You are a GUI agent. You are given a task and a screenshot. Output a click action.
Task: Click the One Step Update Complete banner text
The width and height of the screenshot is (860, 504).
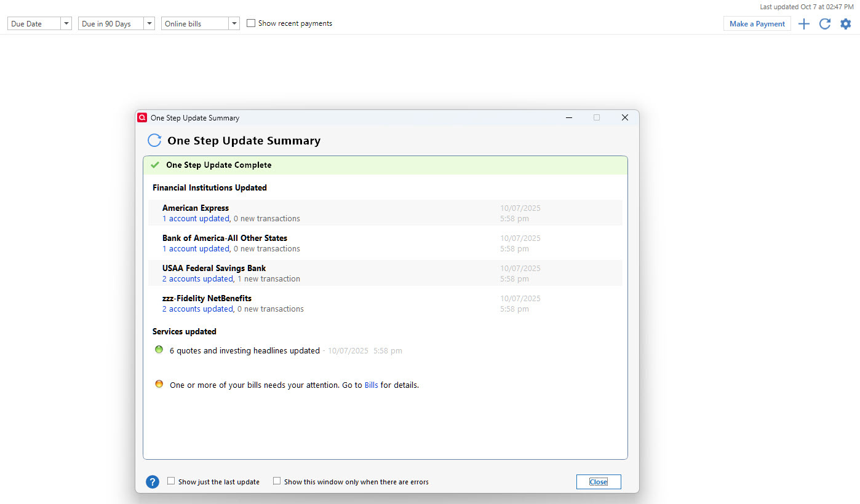218,165
